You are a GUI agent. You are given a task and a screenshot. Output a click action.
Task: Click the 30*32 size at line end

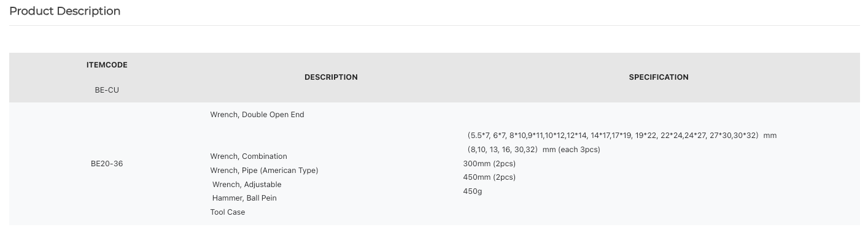pyautogui.click(x=745, y=135)
